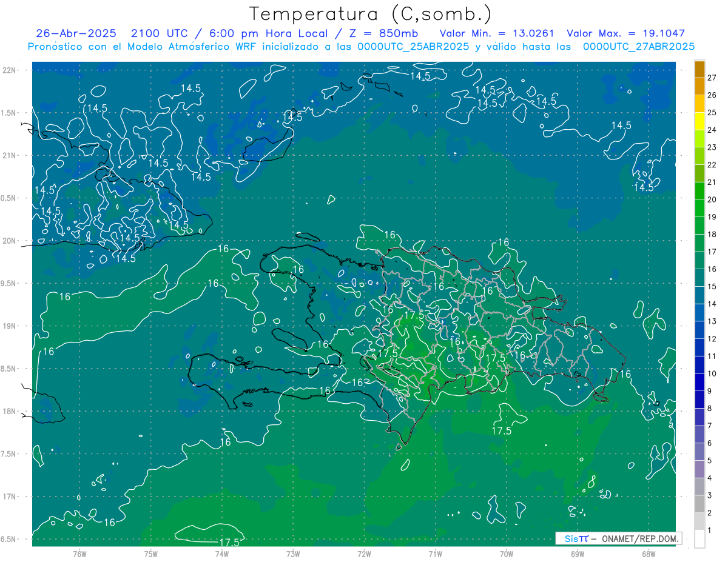Select the date text "26-Abr-2025"
The width and height of the screenshot is (728, 562).
pyautogui.click(x=76, y=33)
